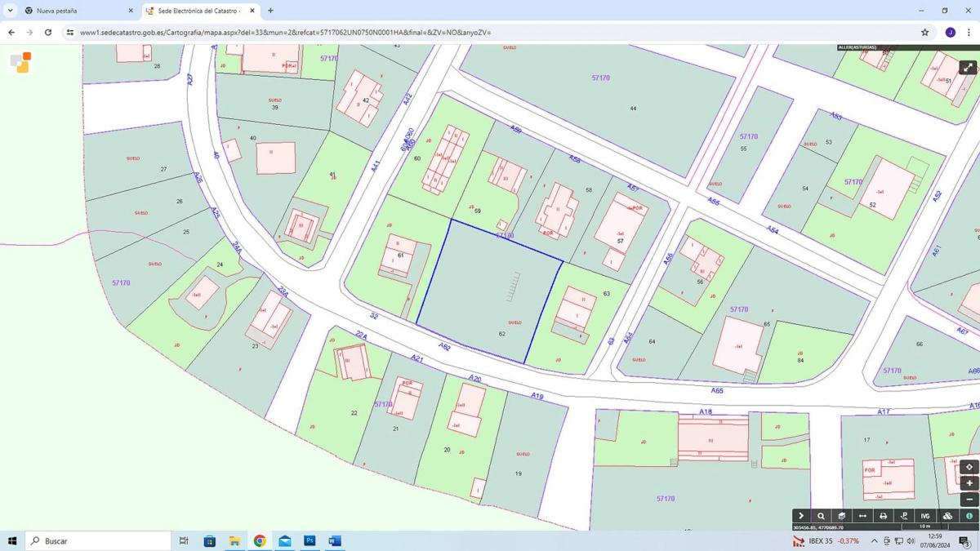Click the Catastro logo in map corner
This screenshot has height=551, width=980.
(x=20, y=63)
